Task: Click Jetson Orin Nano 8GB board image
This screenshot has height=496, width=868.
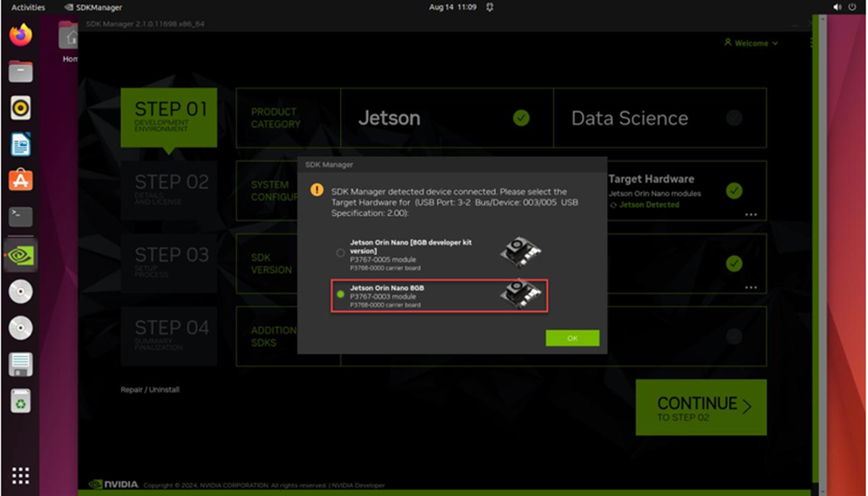Action: pos(521,294)
